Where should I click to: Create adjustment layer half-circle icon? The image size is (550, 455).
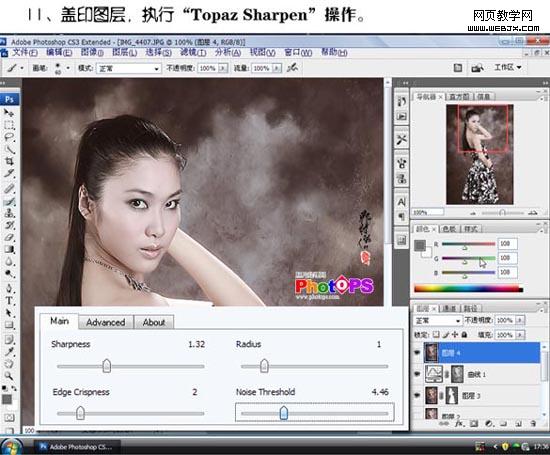click(489, 424)
